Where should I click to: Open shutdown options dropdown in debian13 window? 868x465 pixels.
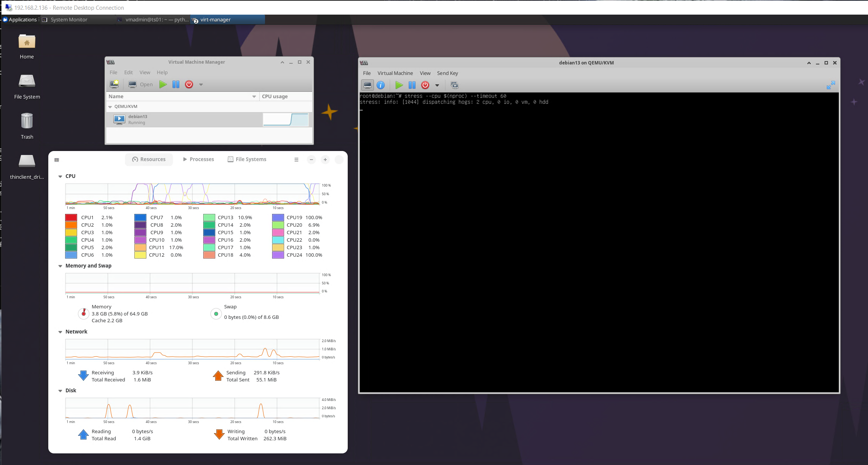point(437,85)
